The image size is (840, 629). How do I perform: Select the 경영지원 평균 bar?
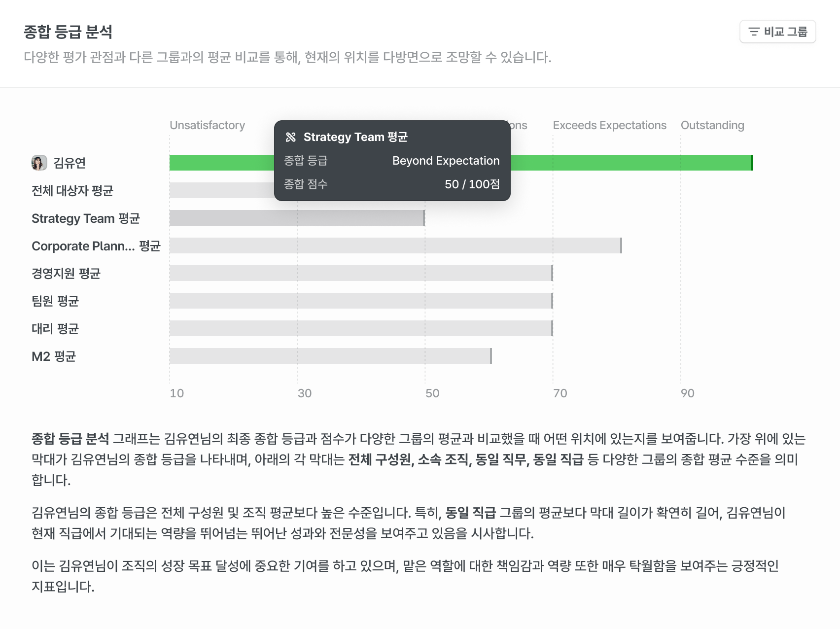360,273
